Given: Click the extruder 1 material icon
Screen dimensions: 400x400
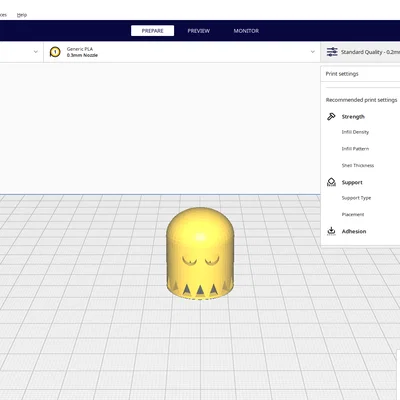Looking at the screenshot, I should (55, 52).
